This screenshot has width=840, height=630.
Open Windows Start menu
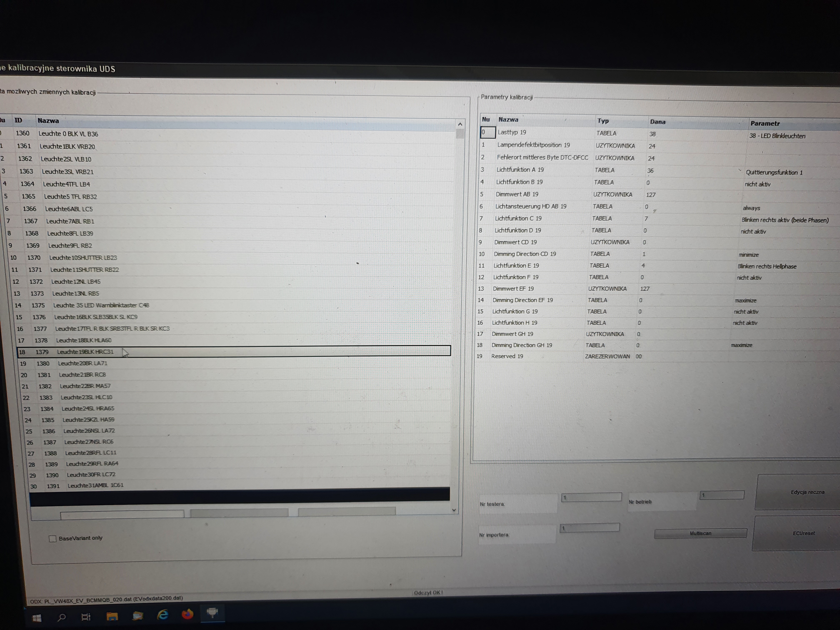click(37, 618)
